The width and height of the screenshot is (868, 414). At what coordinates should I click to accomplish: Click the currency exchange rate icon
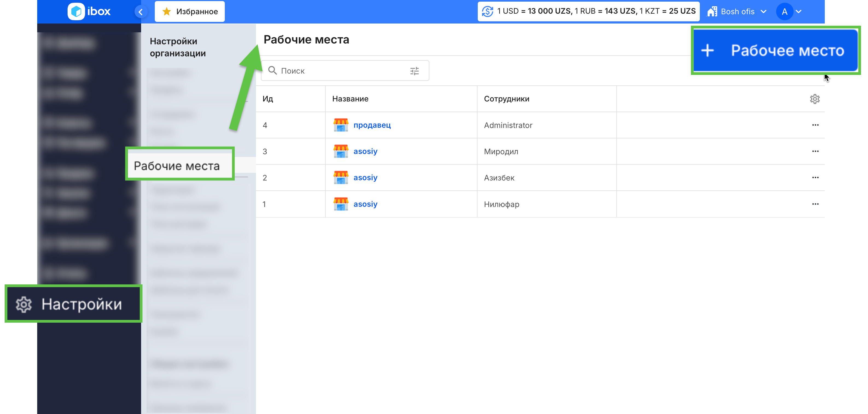(487, 11)
